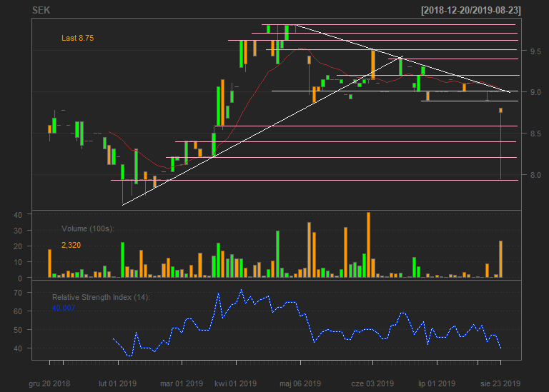Image resolution: width=549 pixels, height=392 pixels.
Task: Click the 'Volume (100s):' label
Action: click(x=88, y=228)
